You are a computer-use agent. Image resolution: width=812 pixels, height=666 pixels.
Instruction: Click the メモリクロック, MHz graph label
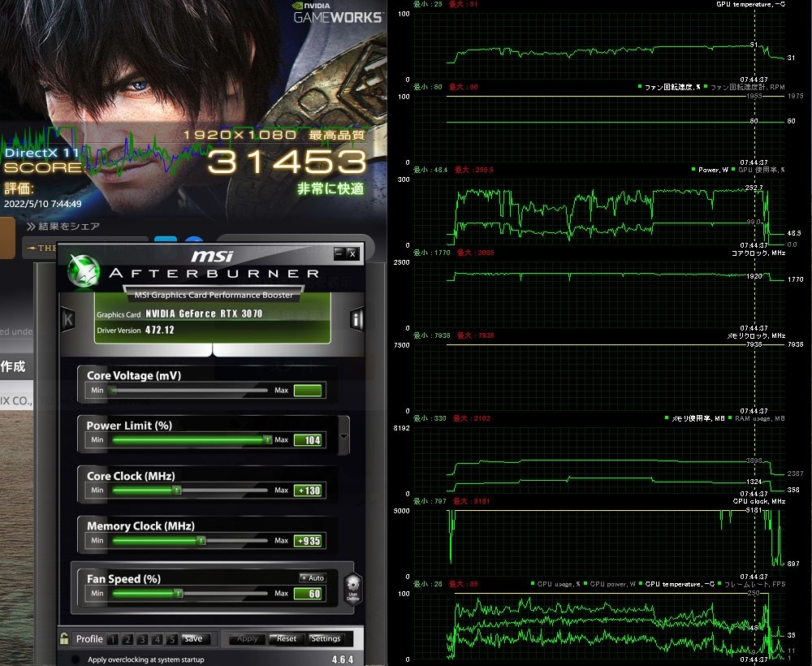pos(756,335)
